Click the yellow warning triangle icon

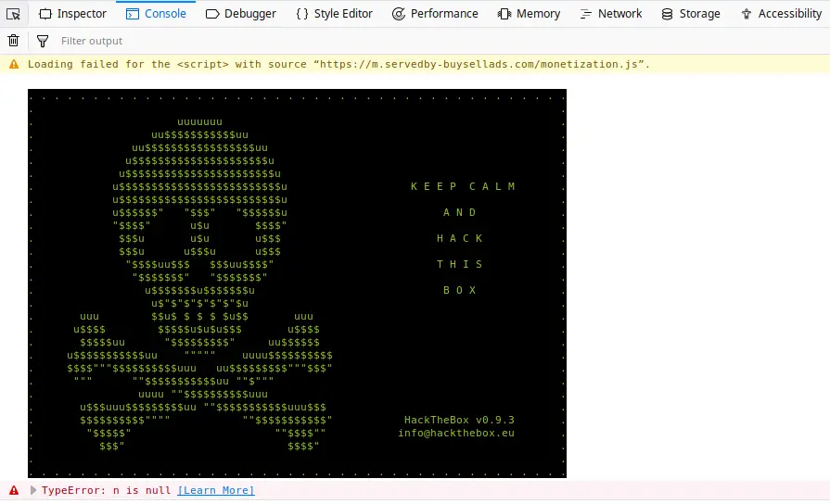click(x=14, y=64)
